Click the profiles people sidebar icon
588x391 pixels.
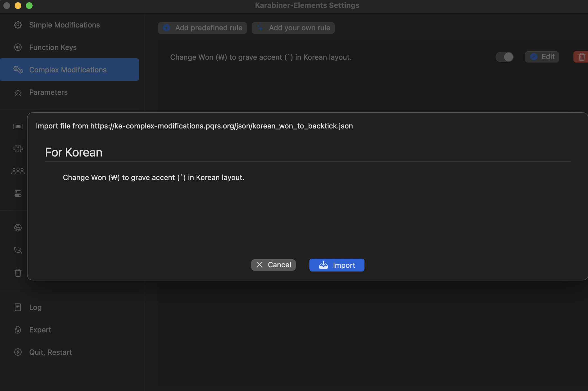[x=18, y=171]
